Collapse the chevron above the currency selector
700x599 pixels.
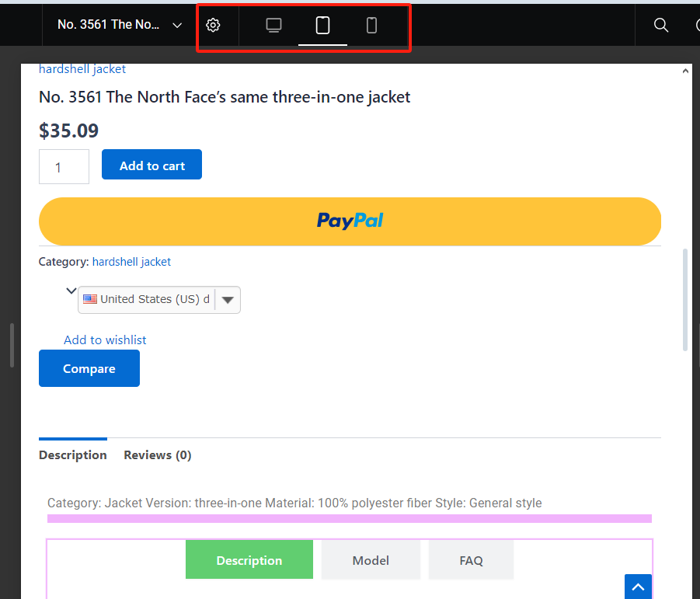[x=71, y=290]
